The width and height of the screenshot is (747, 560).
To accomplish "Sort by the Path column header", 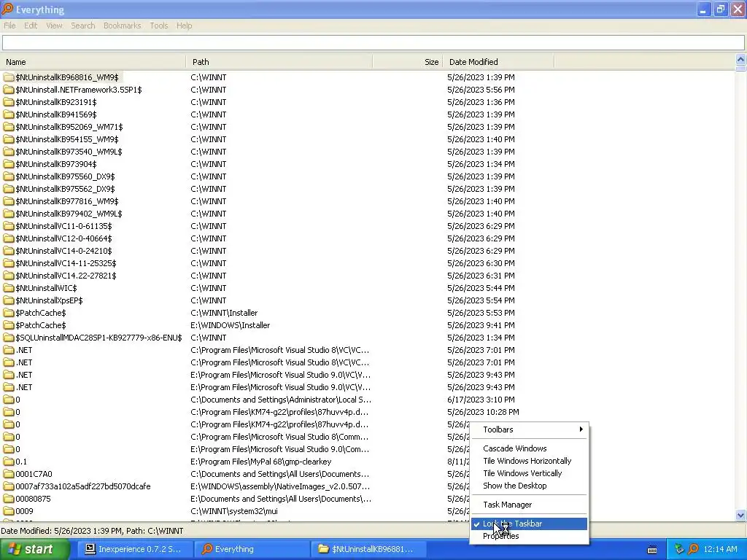I will pyautogui.click(x=279, y=62).
